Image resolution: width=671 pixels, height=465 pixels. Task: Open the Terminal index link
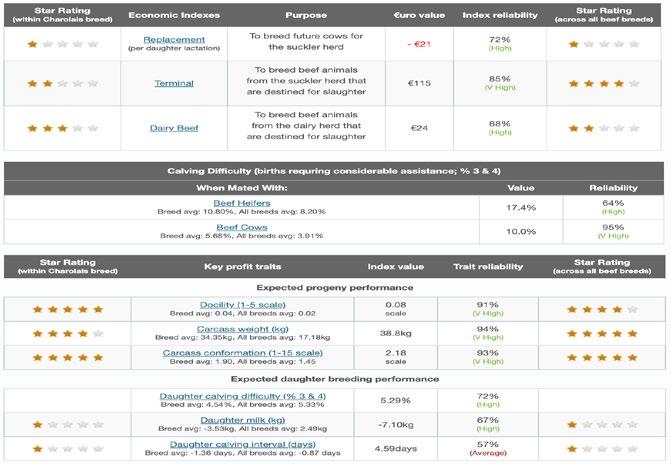[174, 83]
